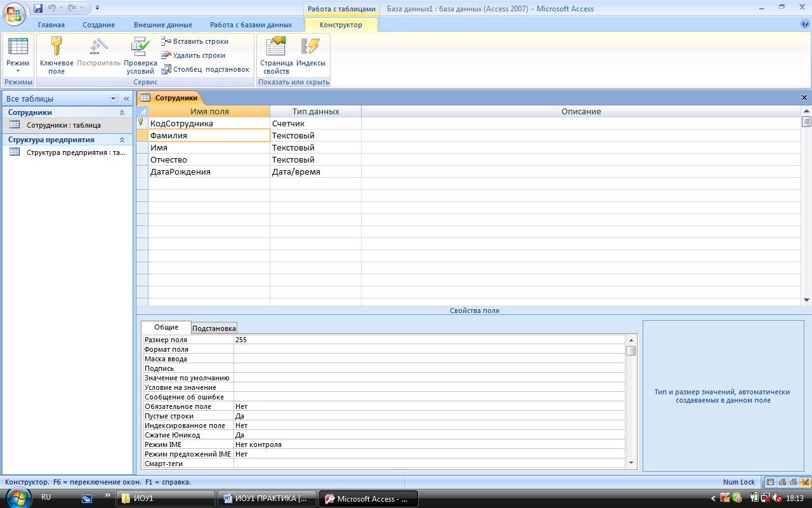Click the ДатаРождения field name cell
Image resolution: width=812 pixels, height=508 pixels.
(209, 171)
